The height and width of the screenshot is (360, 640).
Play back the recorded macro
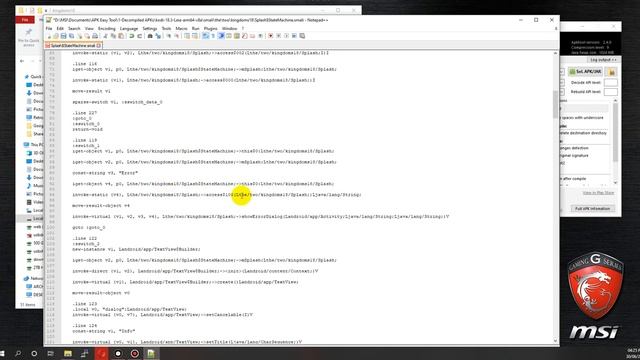(x=286, y=36)
